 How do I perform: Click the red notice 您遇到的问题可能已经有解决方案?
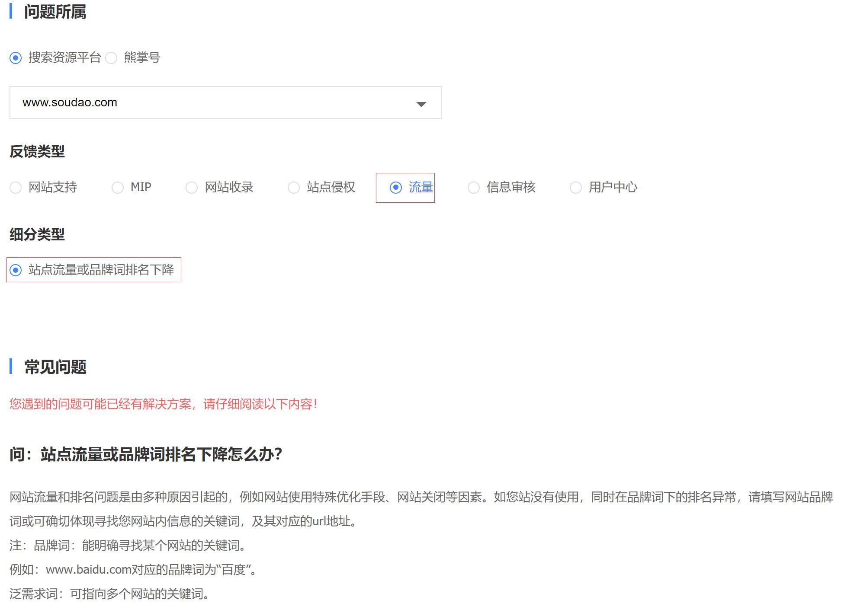[x=164, y=404]
